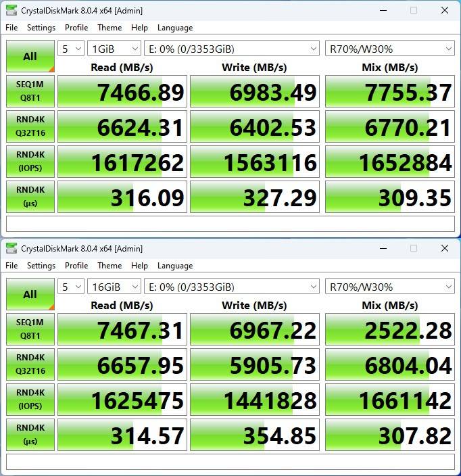
Task: Start the RND4K Q32T16 test in the 16GiB window
Action: (30, 366)
